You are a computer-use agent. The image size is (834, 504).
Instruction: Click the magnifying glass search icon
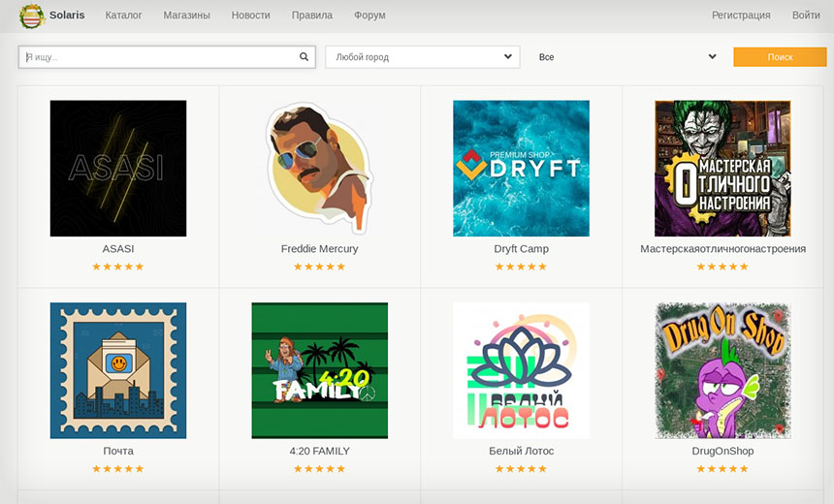click(304, 57)
